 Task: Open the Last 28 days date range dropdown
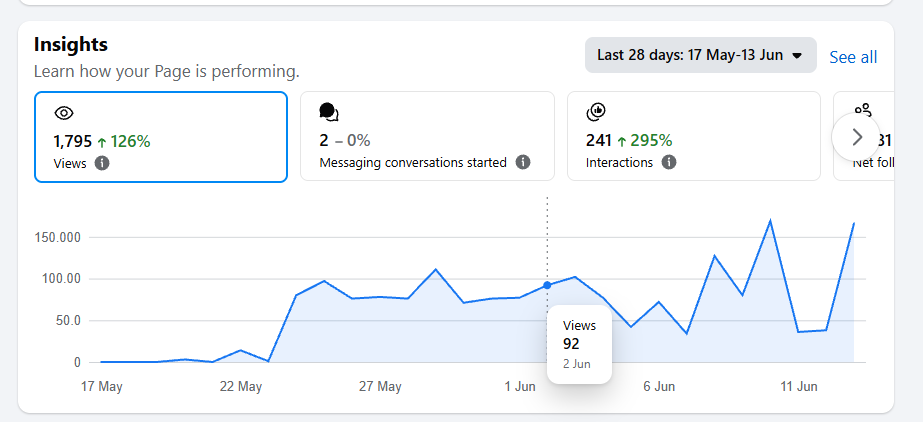(700, 55)
